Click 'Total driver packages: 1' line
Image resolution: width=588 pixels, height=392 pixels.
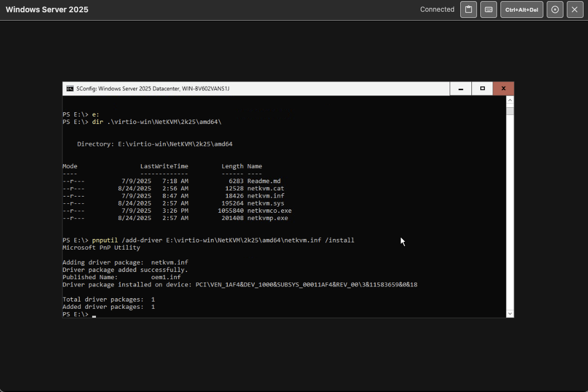coord(109,299)
